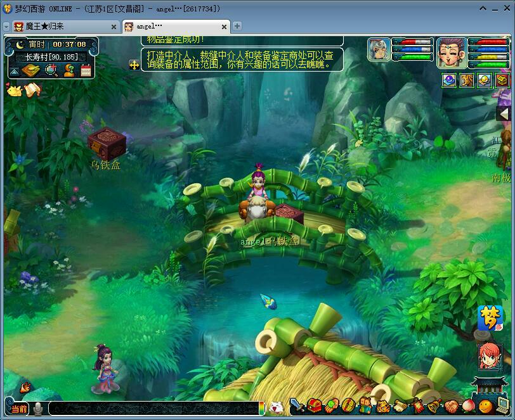Click the character's blue mana bar
Screen dimensions: 515x420
click(490, 49)
